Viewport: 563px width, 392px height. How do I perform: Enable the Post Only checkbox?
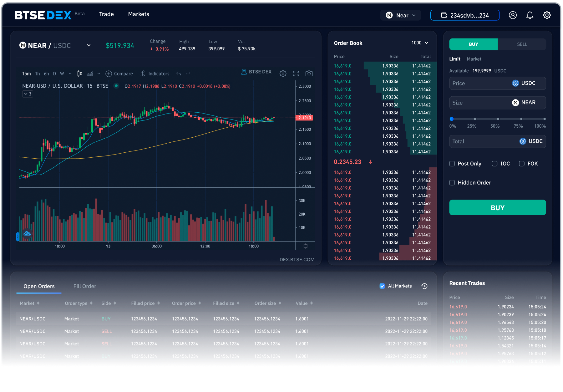(x=452, y=164)
